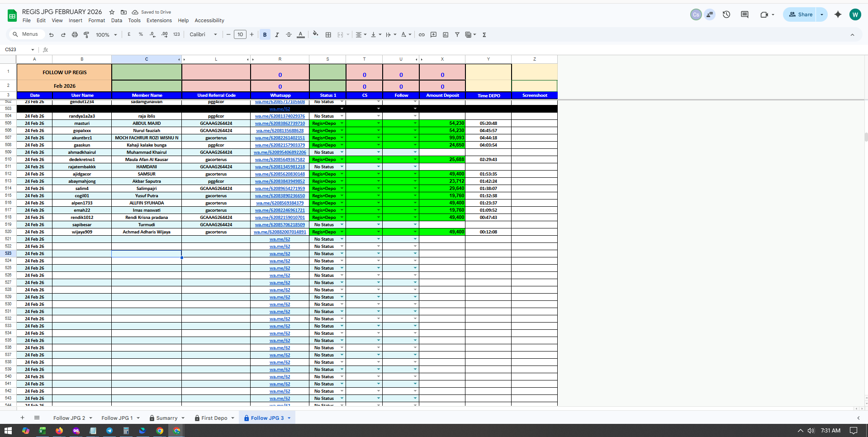This screenshot has width=868, height=437.
Task: Open the cell borders tool
Action: [328, 35]
